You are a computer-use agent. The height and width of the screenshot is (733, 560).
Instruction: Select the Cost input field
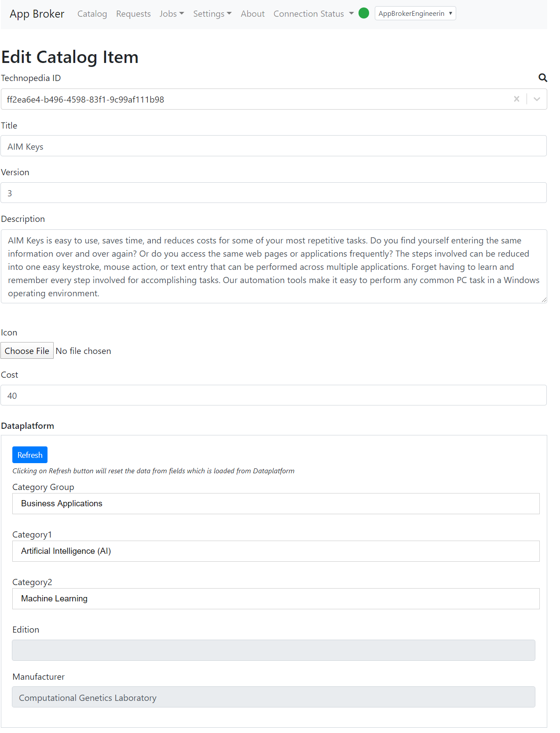[273, 395]
